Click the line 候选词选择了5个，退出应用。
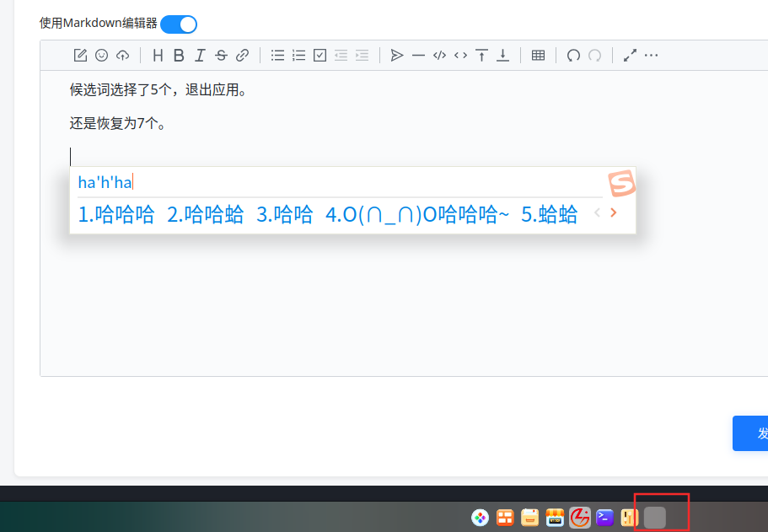This screenshot has width=768, height=532. (x=158, y=90)
